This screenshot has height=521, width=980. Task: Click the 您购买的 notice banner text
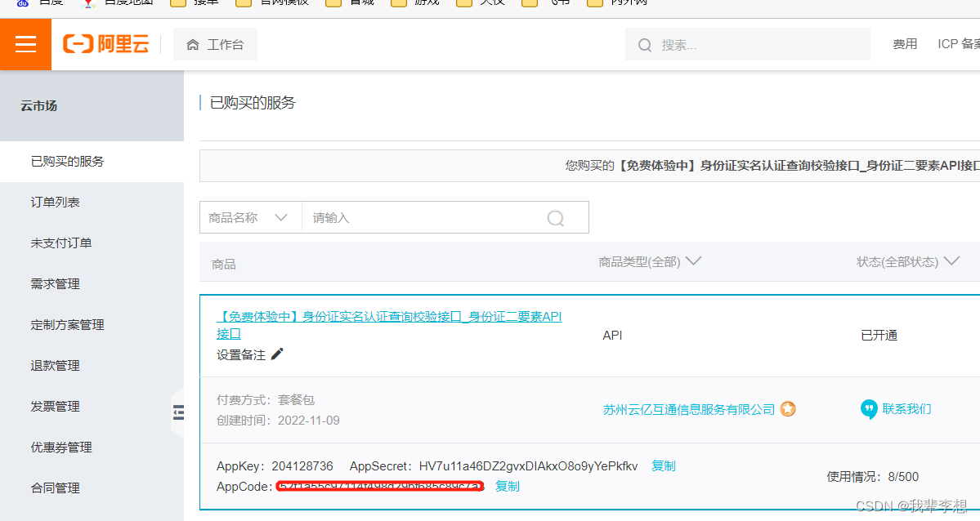pyautogui.click(x=772, y=166)
